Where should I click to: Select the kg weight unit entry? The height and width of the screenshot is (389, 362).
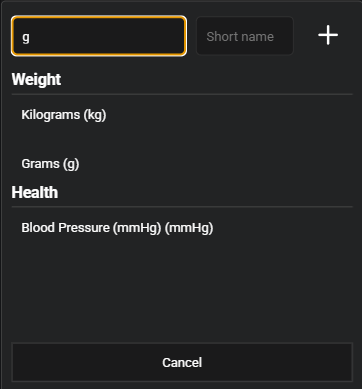pyautogui.click(x=182, y=115)
